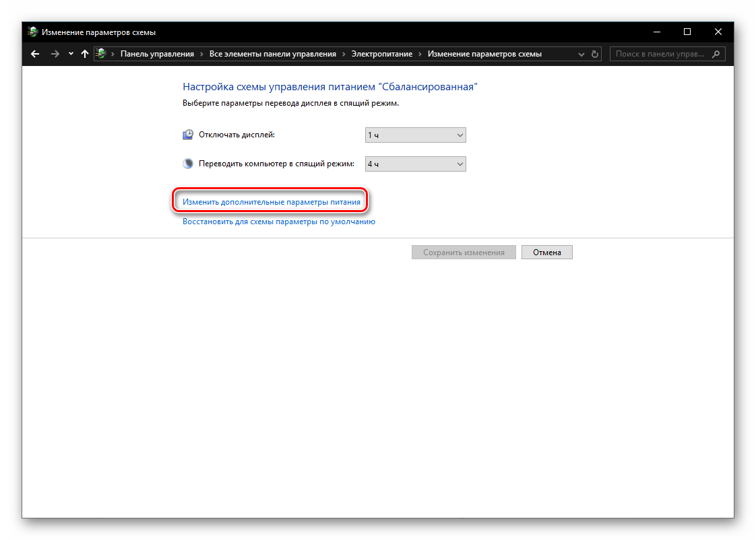Go forward with the right arrow button
756x540 pixels.
click(55, 54)
